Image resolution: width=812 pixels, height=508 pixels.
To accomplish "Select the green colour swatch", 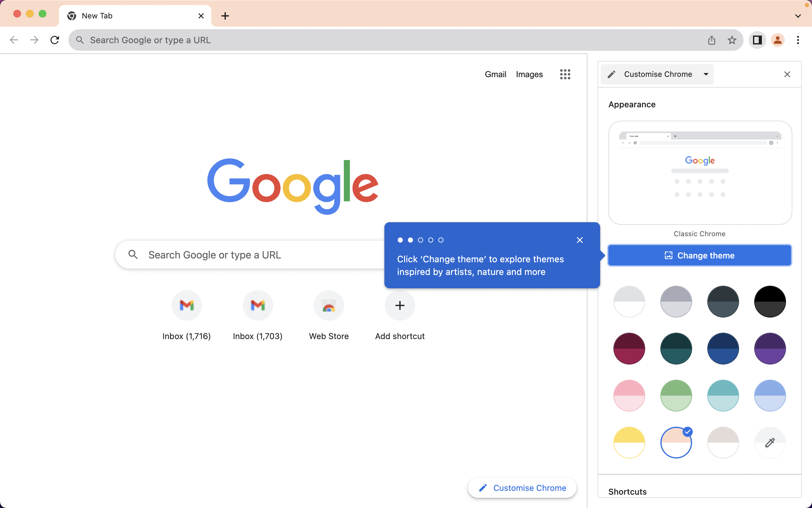I will pyautogui.click(x=676, y=396).
